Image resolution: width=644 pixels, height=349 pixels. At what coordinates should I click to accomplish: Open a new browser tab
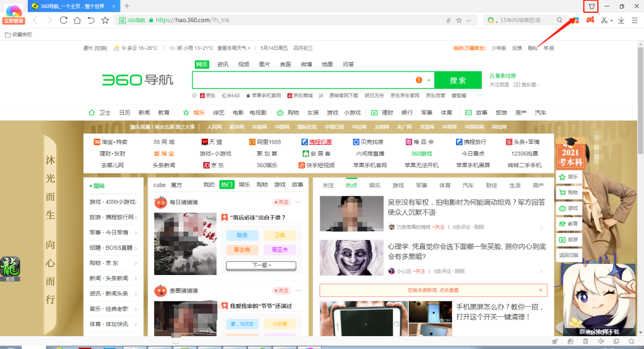click(x=127, y=6)
